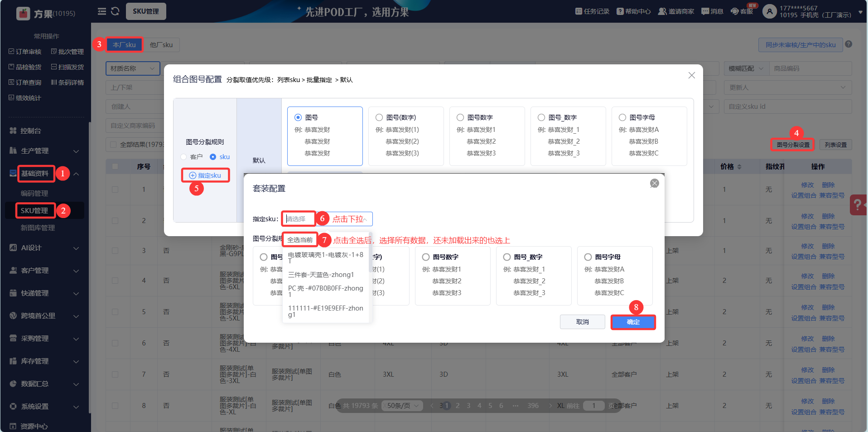Open 消息 messages
Screen dimensions: 868x432
pos(712,11)
